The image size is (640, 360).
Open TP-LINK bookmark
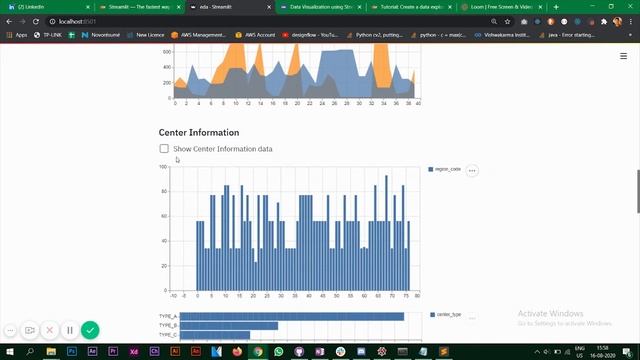click(x=48, y=35)
